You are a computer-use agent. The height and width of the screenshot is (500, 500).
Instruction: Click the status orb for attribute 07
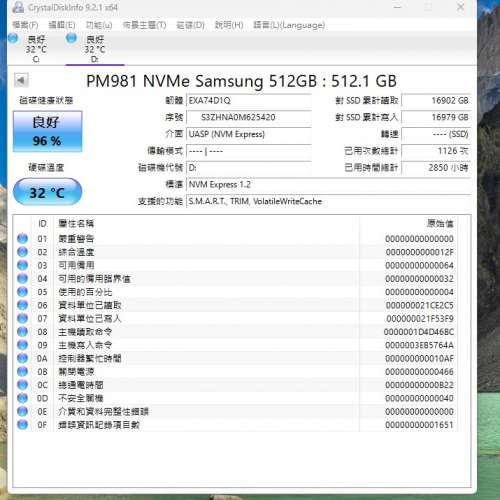point(22,319)
